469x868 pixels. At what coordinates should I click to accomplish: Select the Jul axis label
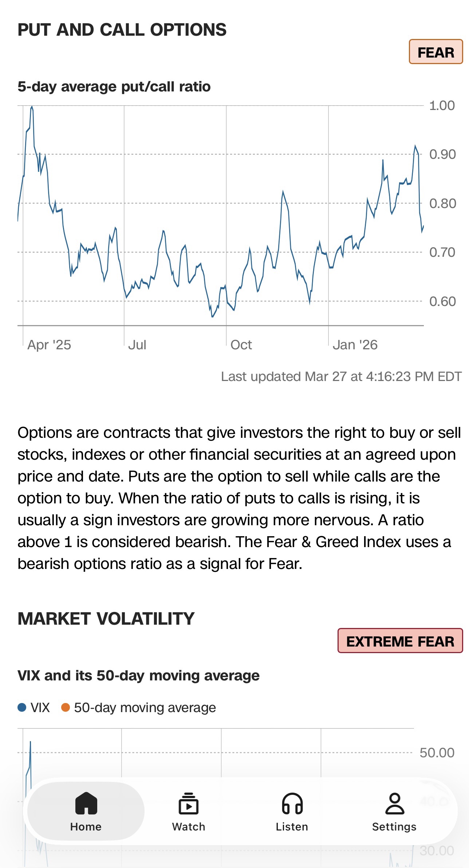(x=137, y=345)
